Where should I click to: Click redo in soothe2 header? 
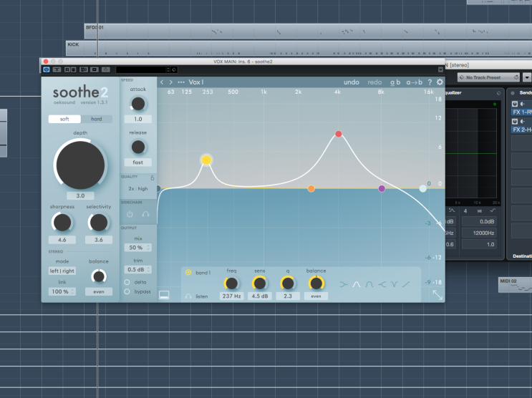pos(374,82)
